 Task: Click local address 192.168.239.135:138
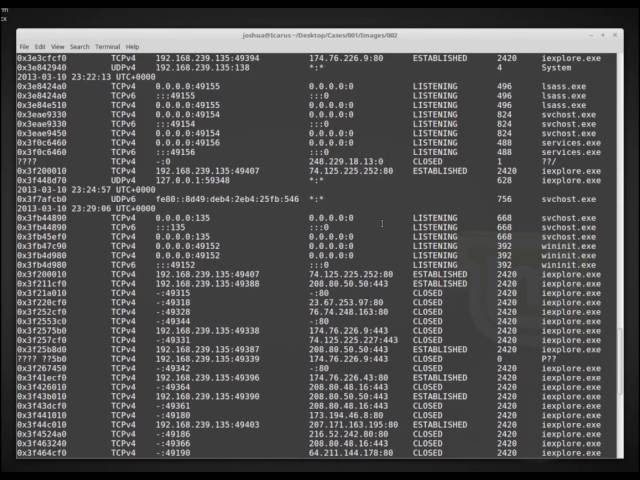(202, 68)
